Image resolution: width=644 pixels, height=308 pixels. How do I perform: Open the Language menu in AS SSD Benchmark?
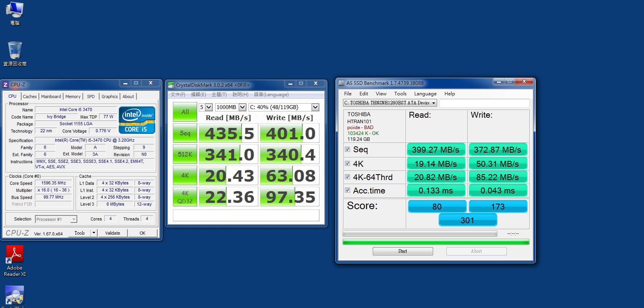(425, 94)
